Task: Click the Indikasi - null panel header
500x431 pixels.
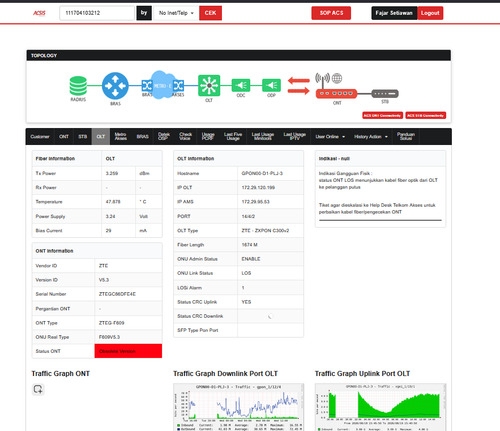Action: 380,159
